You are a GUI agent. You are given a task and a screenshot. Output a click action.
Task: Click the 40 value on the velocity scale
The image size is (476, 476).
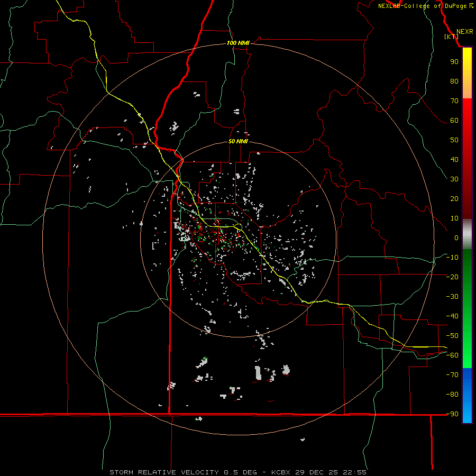click(454, 159)
